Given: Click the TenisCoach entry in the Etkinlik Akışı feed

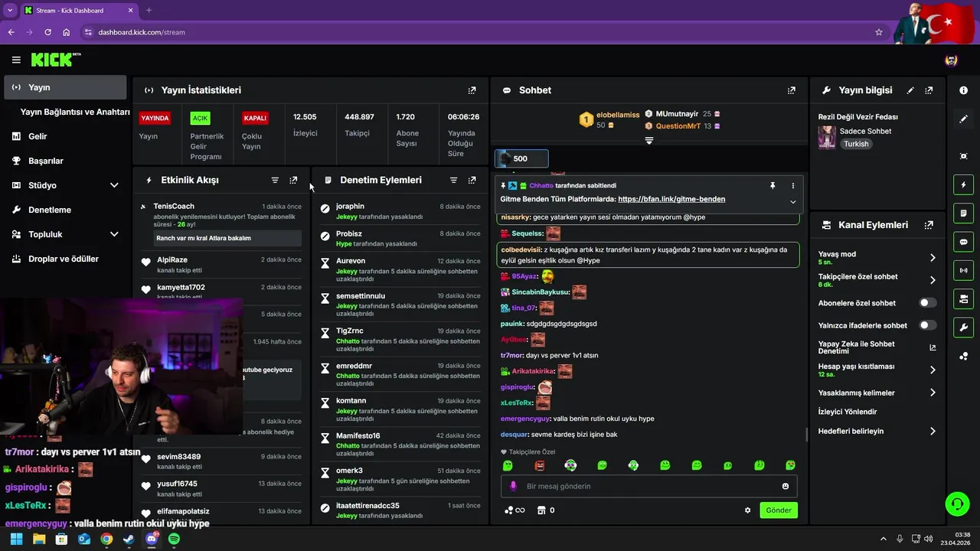Looking at the screenshot, I should 220,222.
